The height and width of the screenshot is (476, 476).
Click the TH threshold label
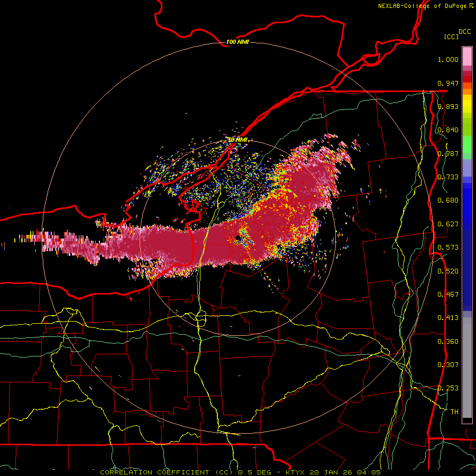click(x=454, y=412)
